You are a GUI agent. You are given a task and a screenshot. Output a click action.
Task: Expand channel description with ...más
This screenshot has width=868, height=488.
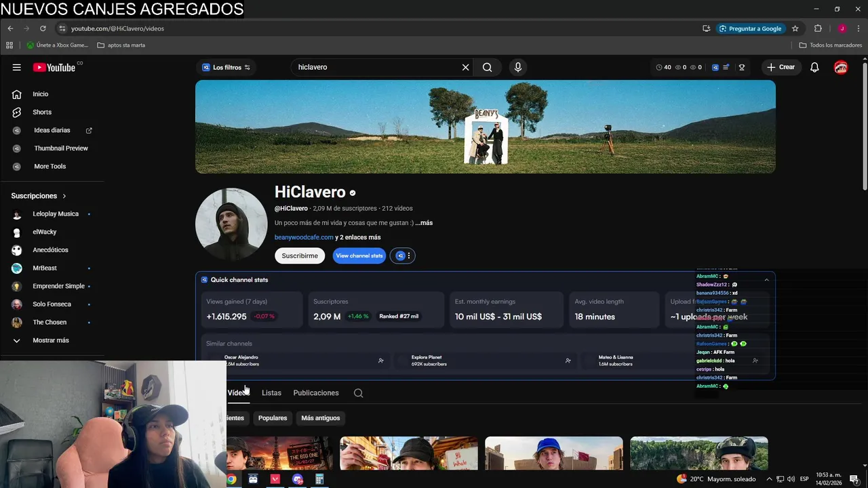tap(424, 223)
